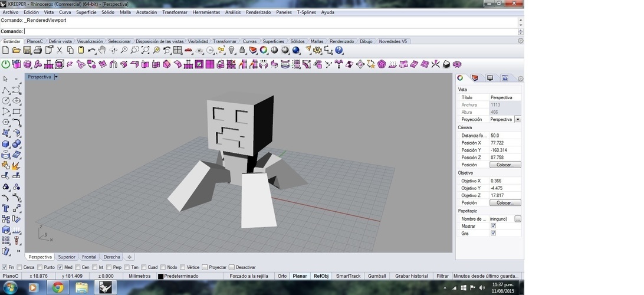Switch to the Frontal viewport tab
644x295 pixels.
tap(89, 257)
